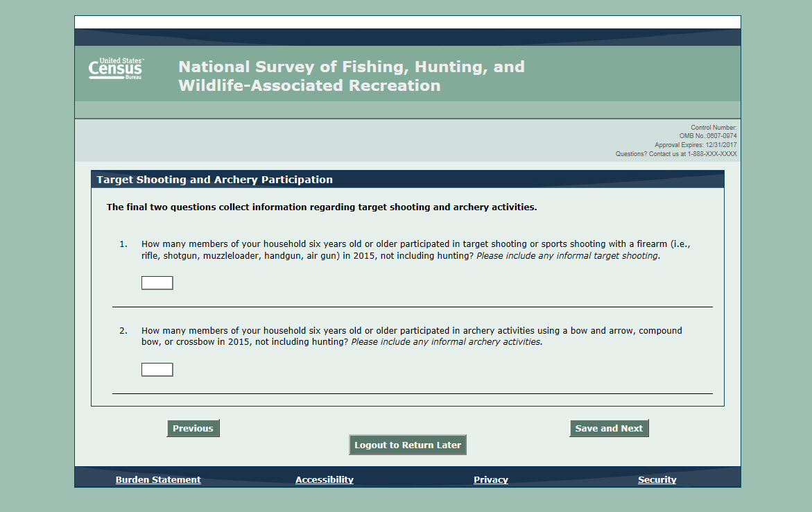Open the Privacy footer link
Image resolution: width=812 pixels, height=512 pixels.
[x=490, y=480]
